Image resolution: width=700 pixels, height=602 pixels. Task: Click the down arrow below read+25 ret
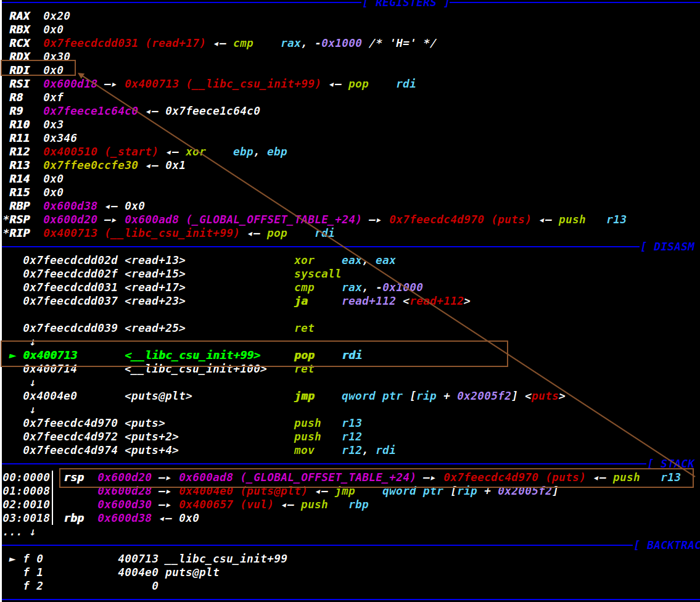(32, 342)
